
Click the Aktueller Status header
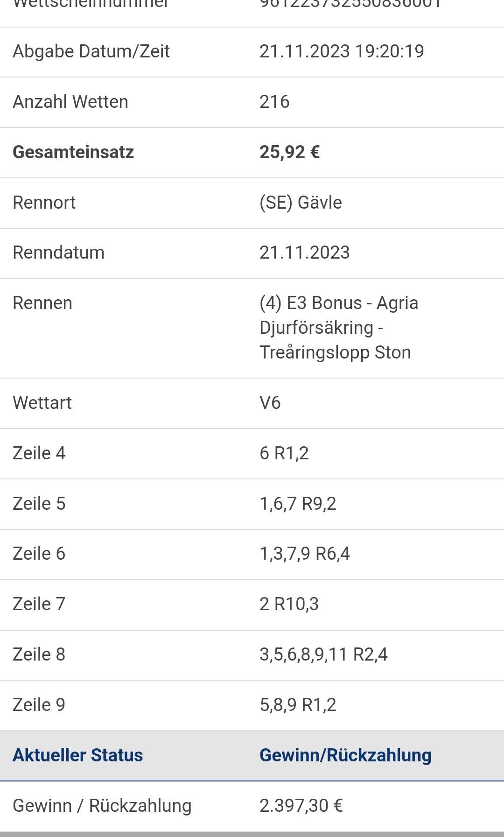click(77, 755)
